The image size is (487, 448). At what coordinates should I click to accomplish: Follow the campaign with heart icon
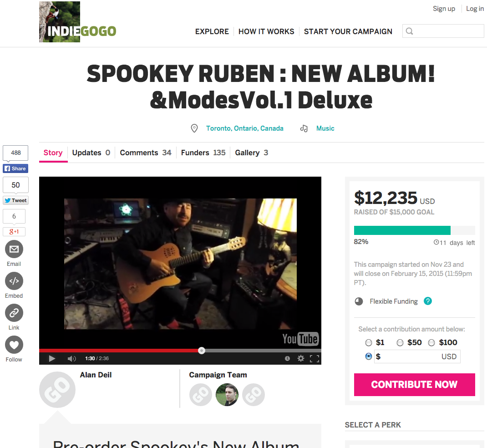pos(14,345)
